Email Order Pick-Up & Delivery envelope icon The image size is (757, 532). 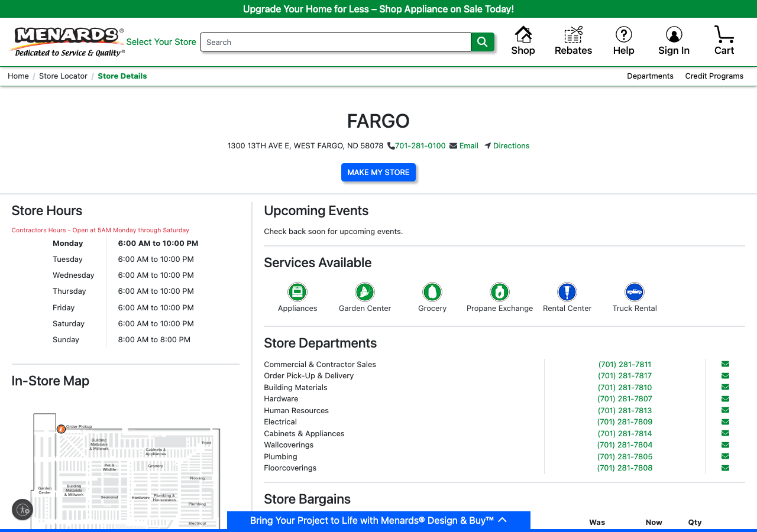(x=725, y=376)
